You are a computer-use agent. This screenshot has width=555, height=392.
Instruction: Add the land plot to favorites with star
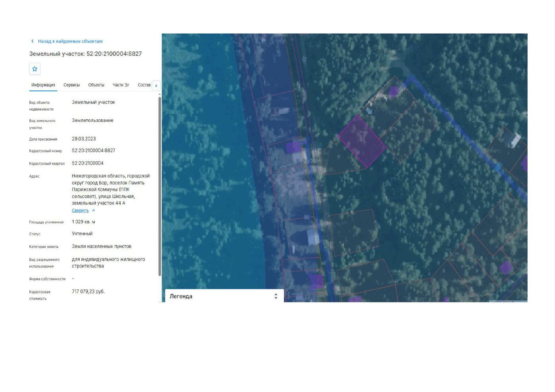(35, 69)
